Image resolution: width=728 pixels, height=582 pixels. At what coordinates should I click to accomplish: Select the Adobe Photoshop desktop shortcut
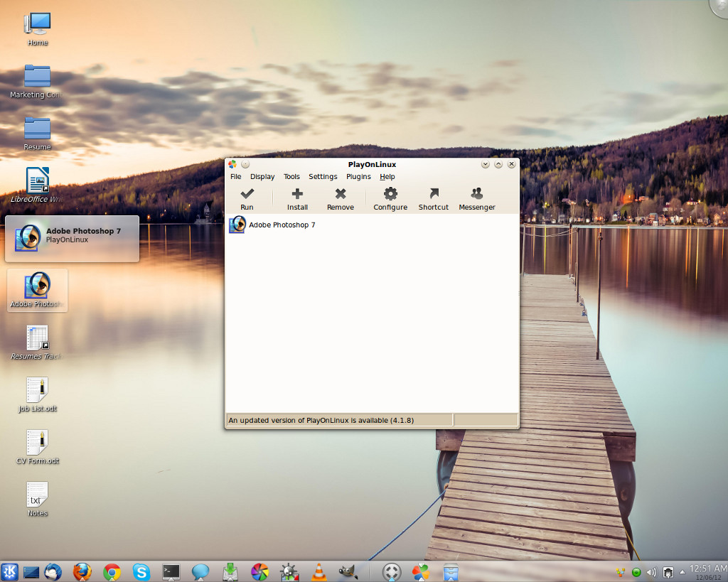click(x=37, y=290)
